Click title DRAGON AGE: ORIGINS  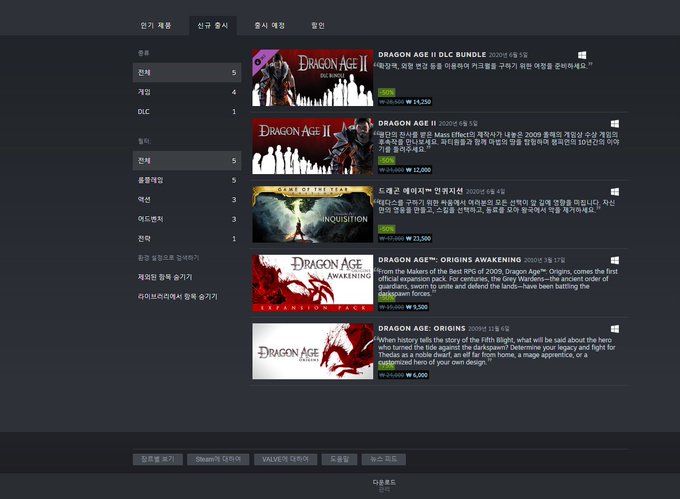point(422,329)
